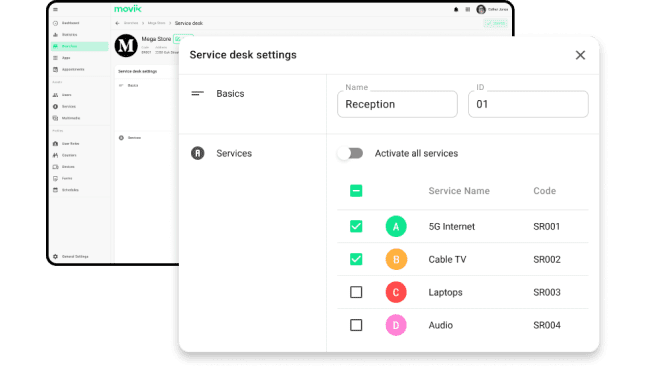Close the Service desk settings dialog
656x368 pixels.
[580, 55]
